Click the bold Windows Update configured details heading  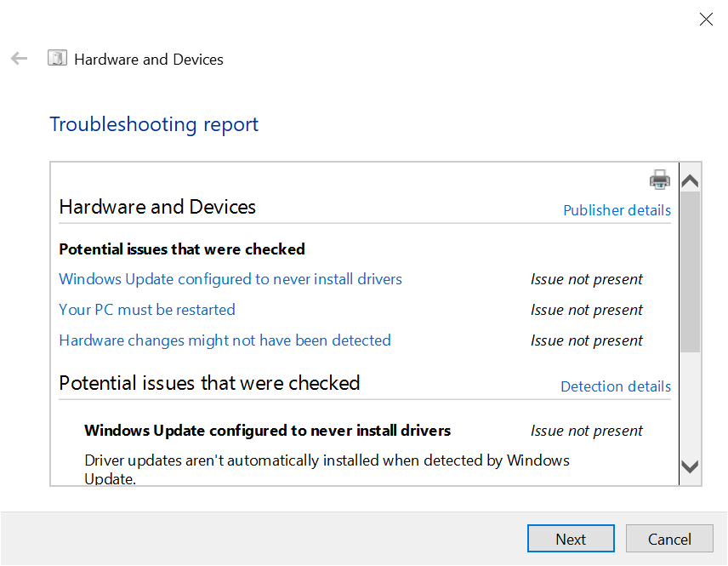tap(267, 431)
